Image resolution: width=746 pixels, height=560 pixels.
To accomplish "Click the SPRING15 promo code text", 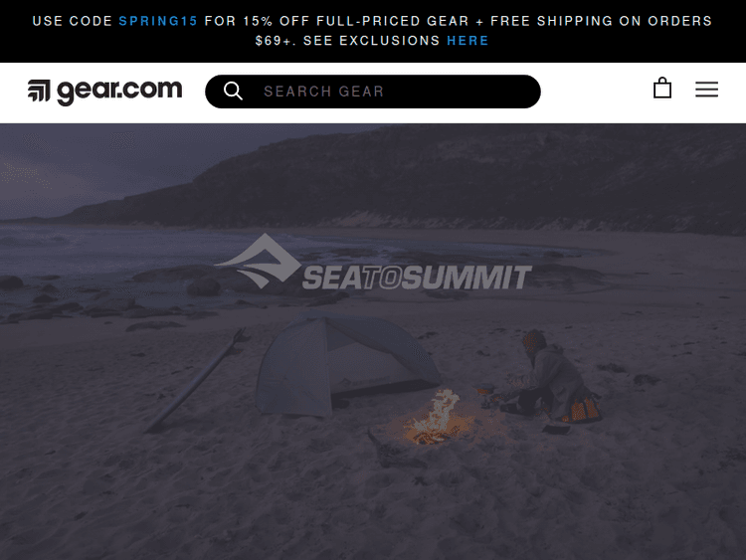I will click(158, 21).
